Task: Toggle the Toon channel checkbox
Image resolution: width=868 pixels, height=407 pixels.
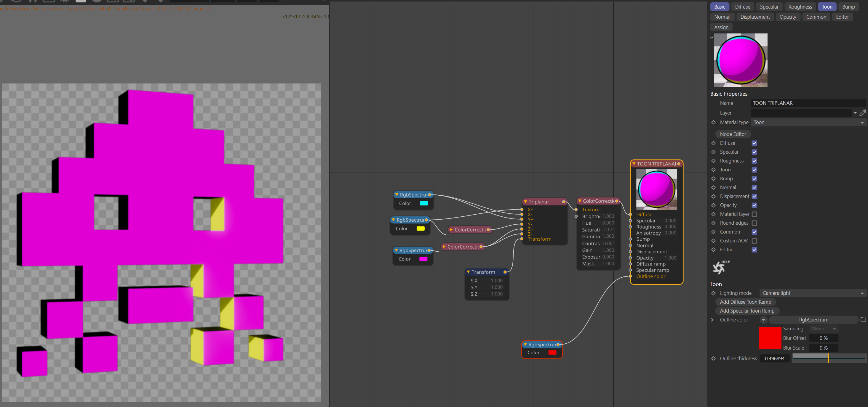Action: click(754, 170)
